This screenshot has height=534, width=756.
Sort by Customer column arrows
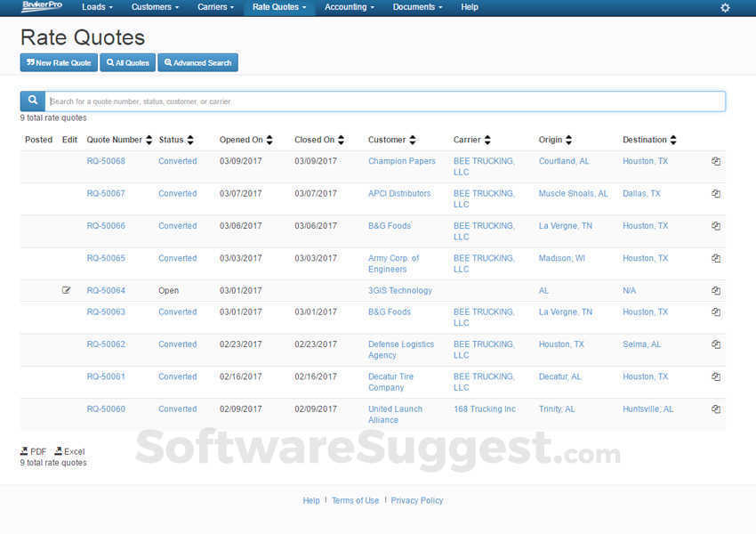(413, 140)
